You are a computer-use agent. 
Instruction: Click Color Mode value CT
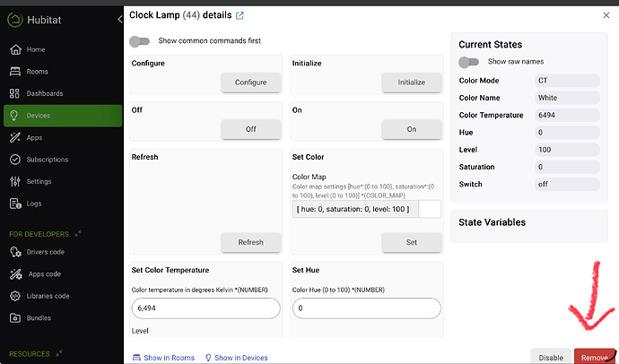567,81
